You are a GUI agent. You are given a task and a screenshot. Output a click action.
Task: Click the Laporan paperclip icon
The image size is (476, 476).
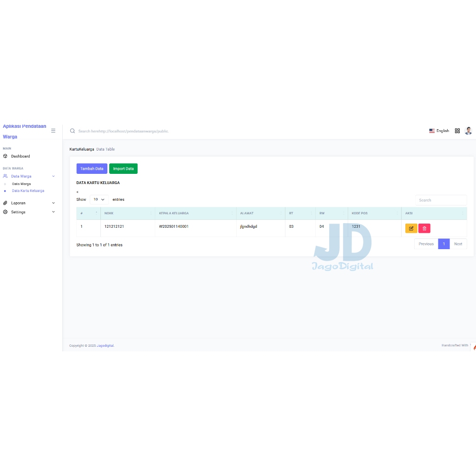pos(5,203)
